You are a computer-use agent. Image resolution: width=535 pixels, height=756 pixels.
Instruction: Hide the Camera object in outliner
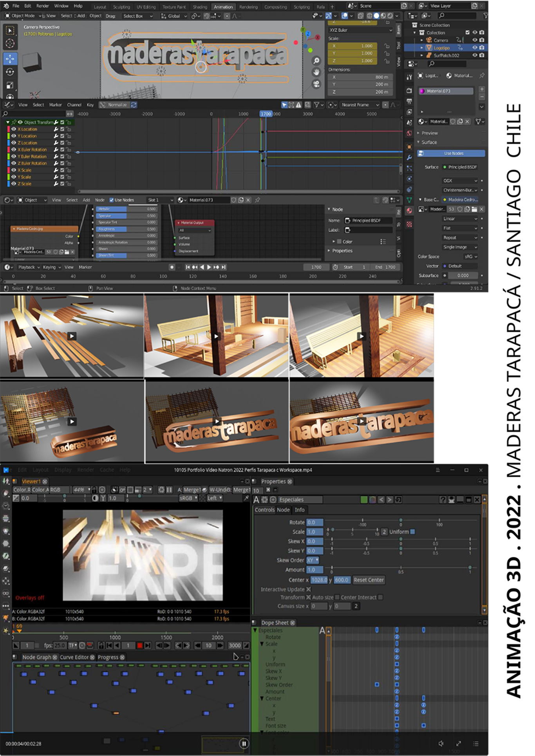[x=475, y=40]
